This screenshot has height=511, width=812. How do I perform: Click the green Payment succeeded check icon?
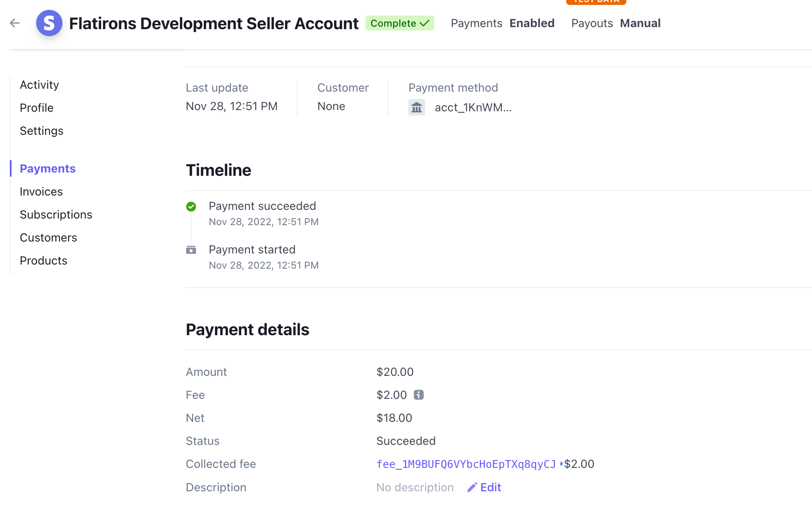click(191, 206)
